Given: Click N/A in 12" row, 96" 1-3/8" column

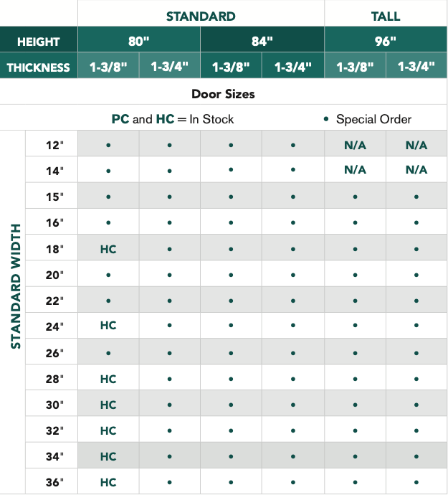Looking at the screenshot, I should click(355, 145).
